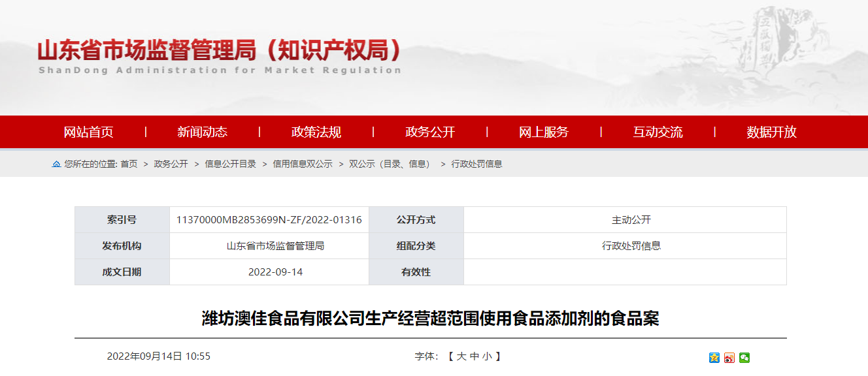868x376 pixels.
Task: Open the 信用信息双公示 breadcrumb link
Action: pyautogui.click(x=303, y=164)
